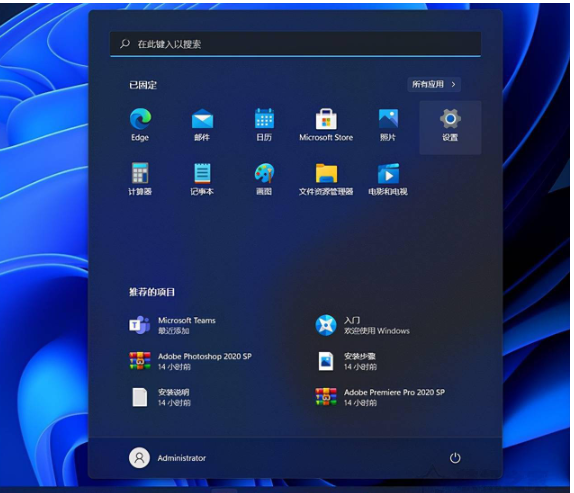Viewport: 574px width, 493px height.
Task: Launch the 日历 calendar app
Action: 264,119
